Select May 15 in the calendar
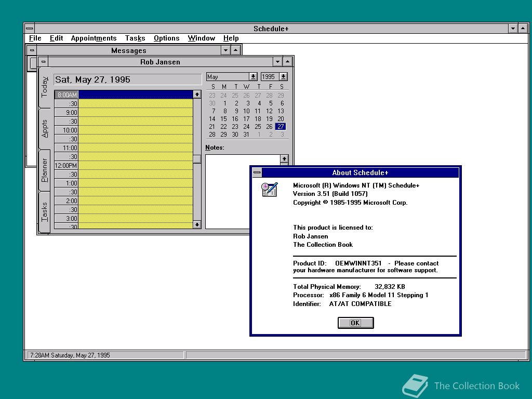Image resolution: width=532 pixels, height=399 pixels. (223, 119)
